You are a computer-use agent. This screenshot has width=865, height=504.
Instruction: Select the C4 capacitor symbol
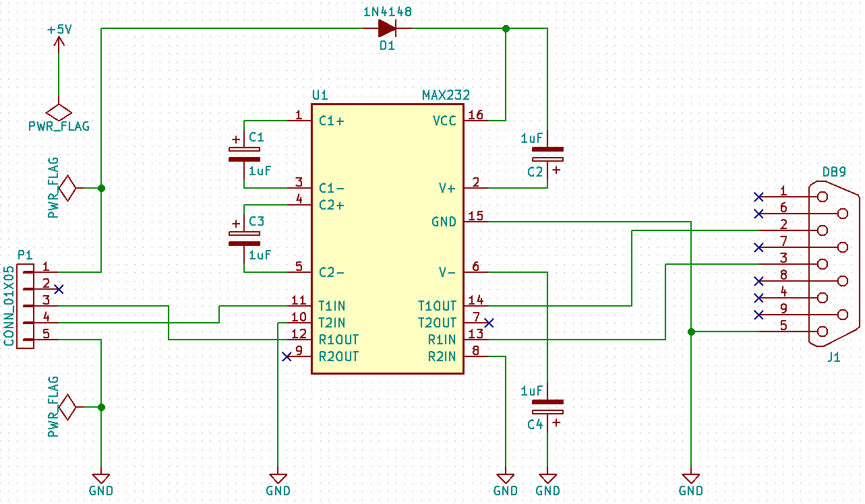click(x=547, y=406)
